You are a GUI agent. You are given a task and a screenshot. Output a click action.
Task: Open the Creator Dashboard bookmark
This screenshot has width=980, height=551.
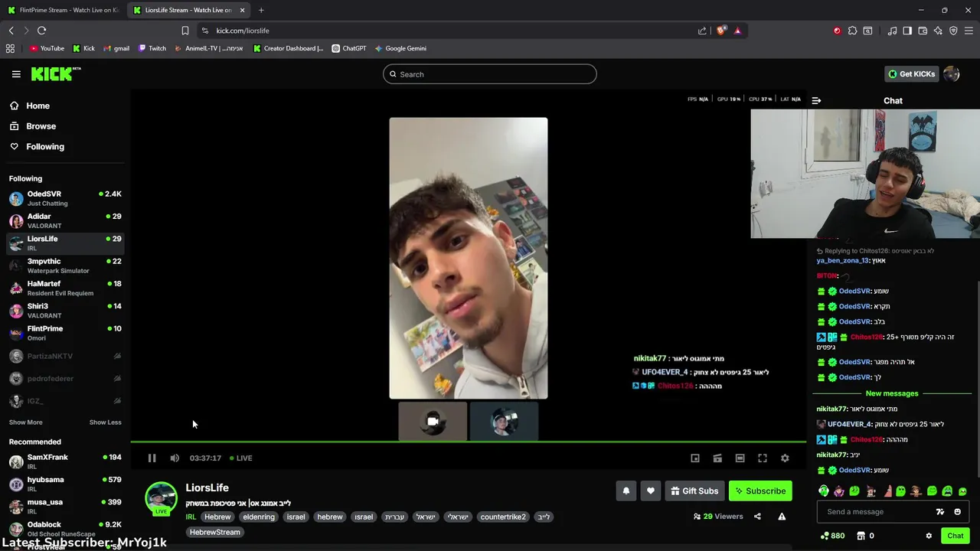pyautogui.click(x=289, y=48)
